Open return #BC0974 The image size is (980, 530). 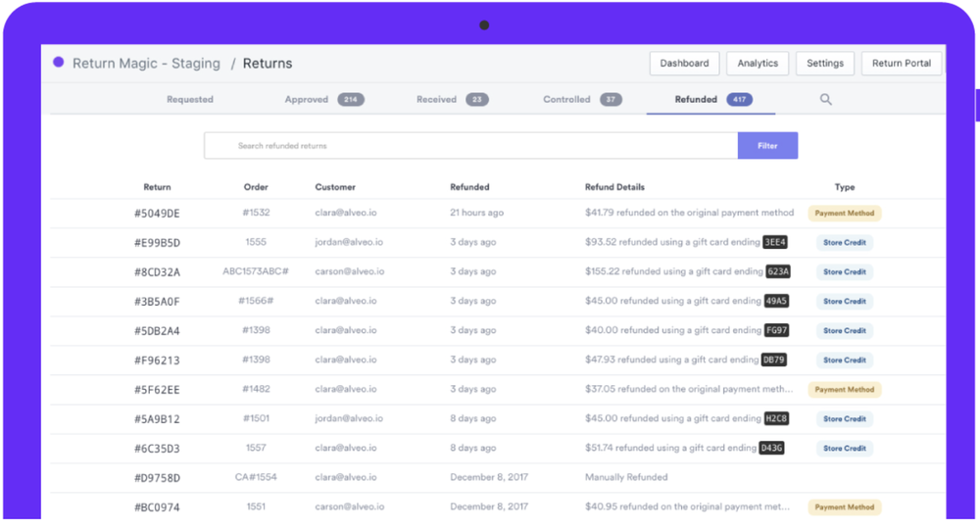pos(157,506)
